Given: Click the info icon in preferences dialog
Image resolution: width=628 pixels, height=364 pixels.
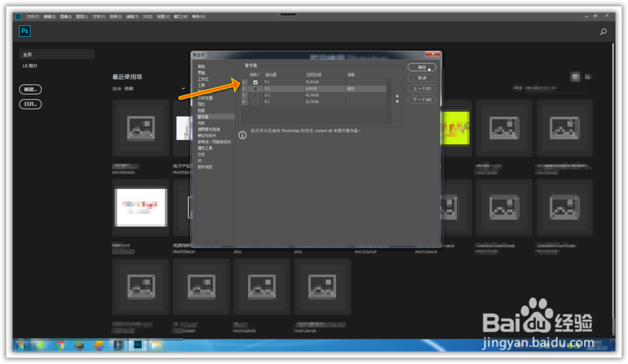Looking at the screenshot, I should 242,135.
